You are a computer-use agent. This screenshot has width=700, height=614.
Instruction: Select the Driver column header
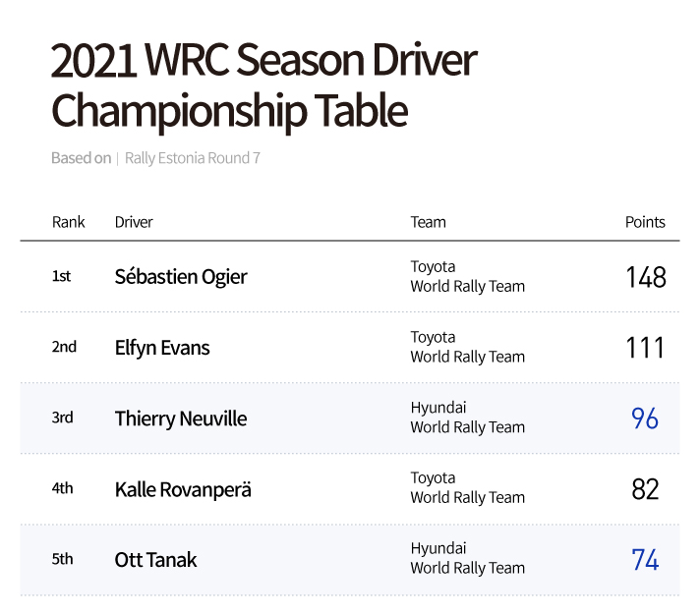pyautogui.click(x=134, y=222)
